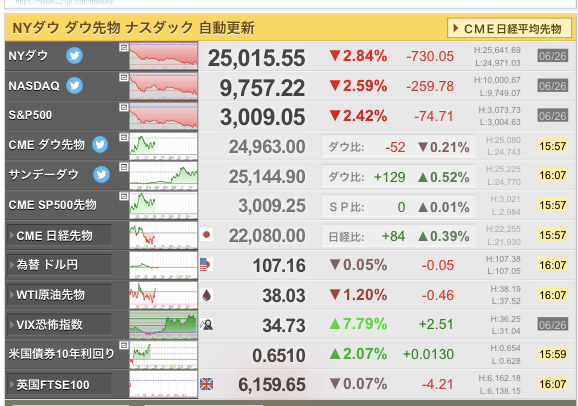578x406 pixels.
Task: Click the US dollar flag icon beside 107.16
Action: click(206, 265)
